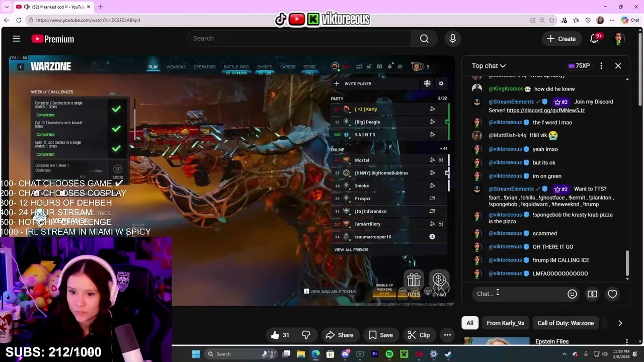Click the WEAPONS tab in Warzone menu
Screen dimensions: 644x362
point(176,67)
